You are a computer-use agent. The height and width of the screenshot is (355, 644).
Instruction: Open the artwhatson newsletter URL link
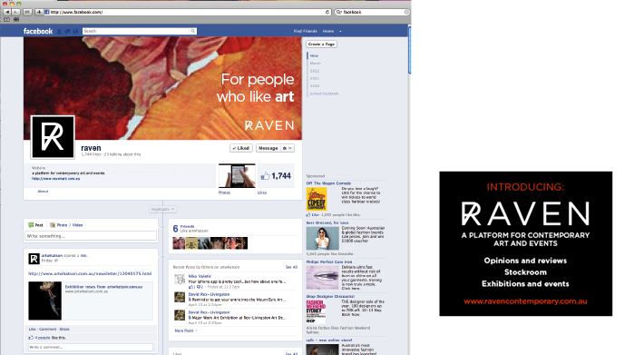pos(90,273)
